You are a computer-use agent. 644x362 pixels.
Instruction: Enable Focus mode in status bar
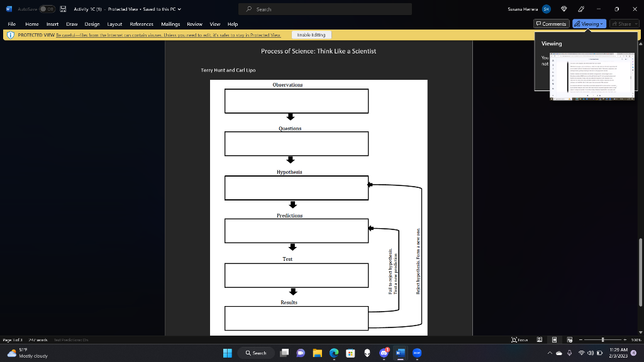click(x=519, y=340)
